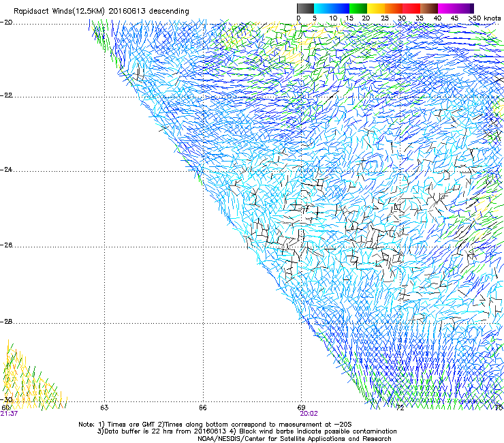The width and height of the screenshot is (504, 443).
Task: Click the purple pass time '21:37'
Action: pos(9,414)
